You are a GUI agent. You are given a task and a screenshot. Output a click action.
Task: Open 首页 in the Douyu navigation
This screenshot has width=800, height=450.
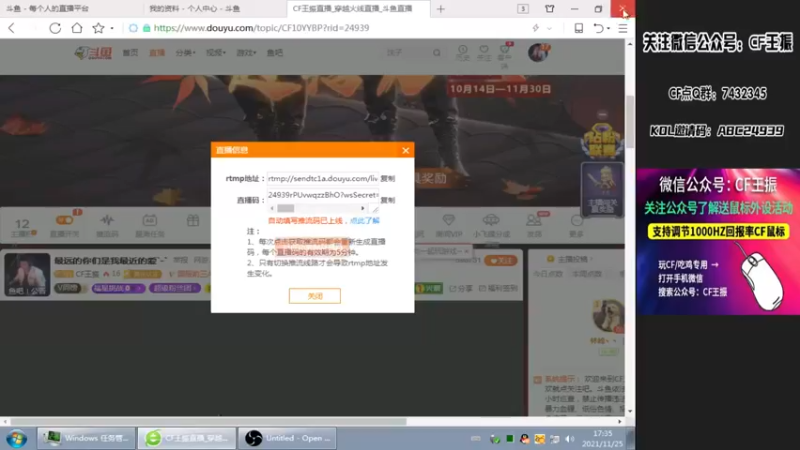click(130, 53)
